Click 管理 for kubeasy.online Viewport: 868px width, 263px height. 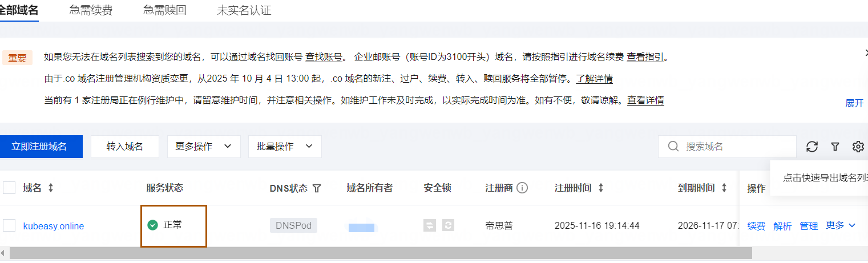point(809,226)
